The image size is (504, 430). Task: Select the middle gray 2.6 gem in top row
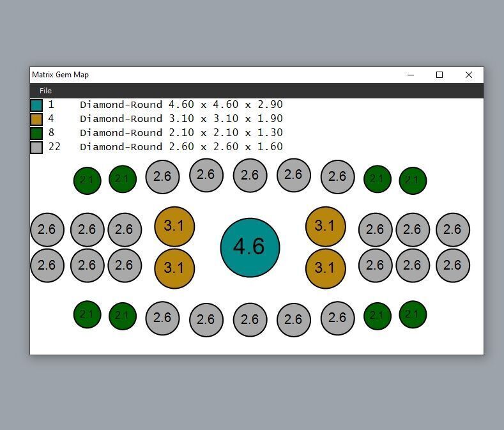point(250,176)
